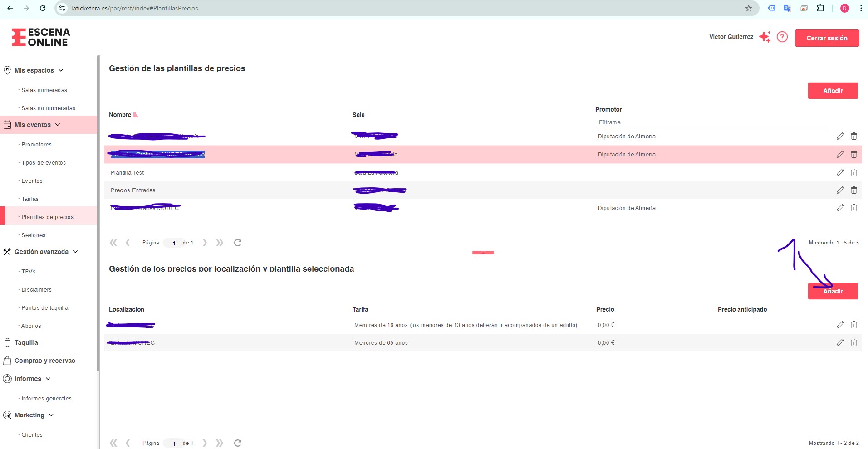Bookmark this page with the star icon

point(749,8)
